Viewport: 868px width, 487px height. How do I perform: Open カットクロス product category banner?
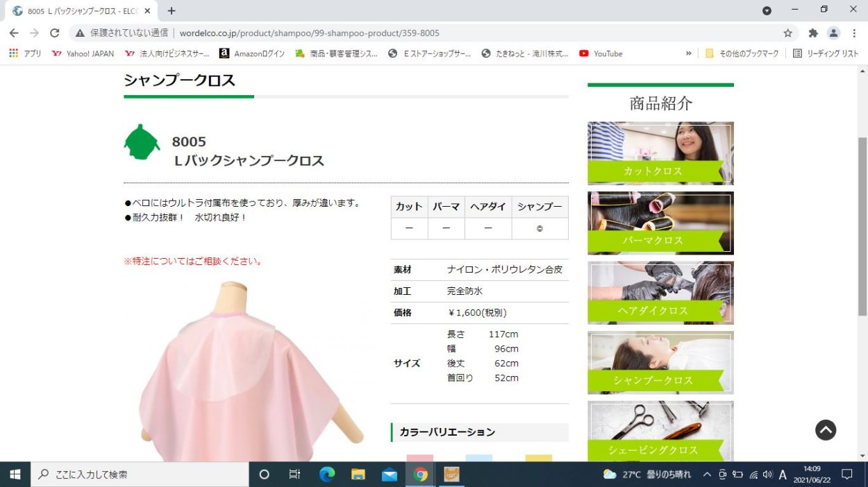(x=660, y=153)
